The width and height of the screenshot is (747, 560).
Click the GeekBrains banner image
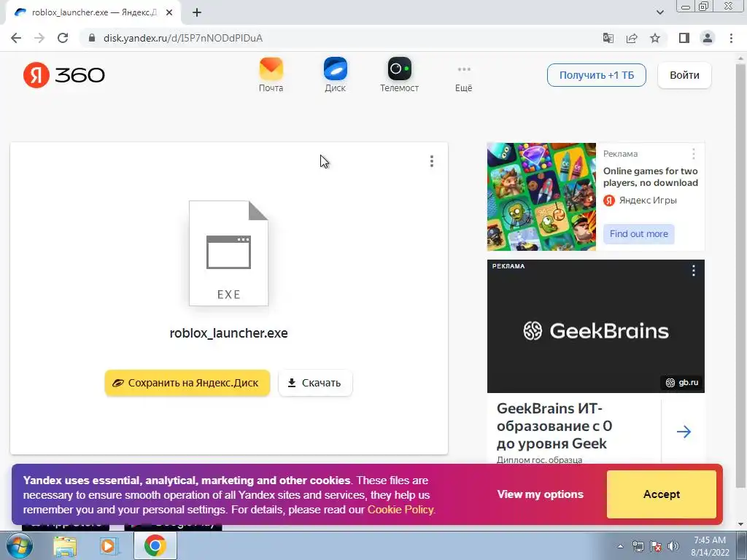point(595,326)
